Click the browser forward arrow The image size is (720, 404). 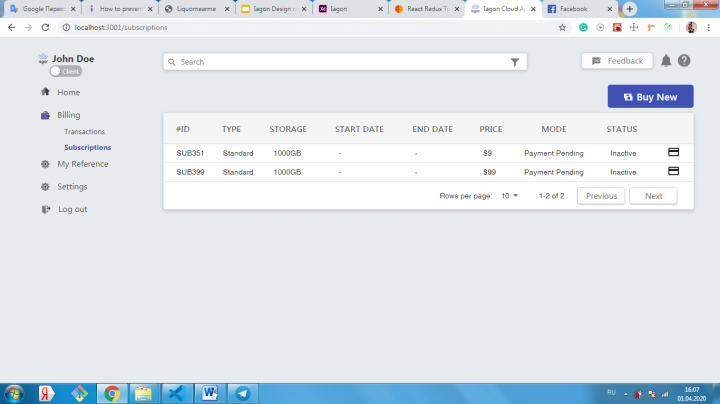click(28, 28)
